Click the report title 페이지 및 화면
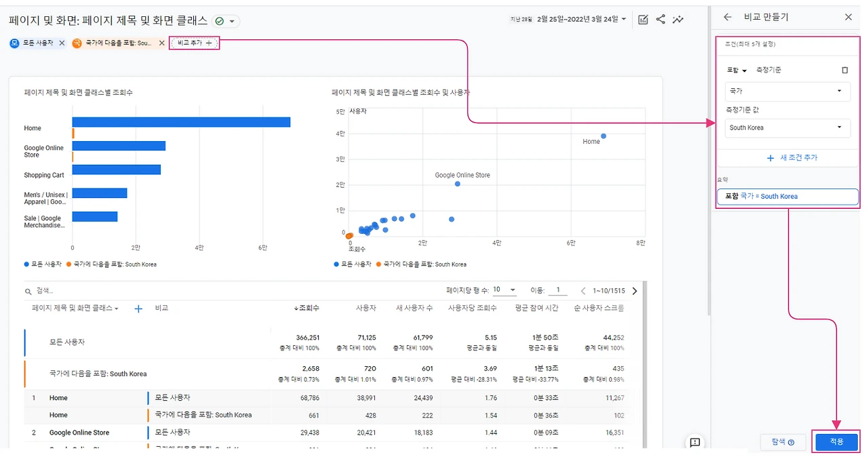868x459 pixels. pyautogui.click(x=108, y=21)
